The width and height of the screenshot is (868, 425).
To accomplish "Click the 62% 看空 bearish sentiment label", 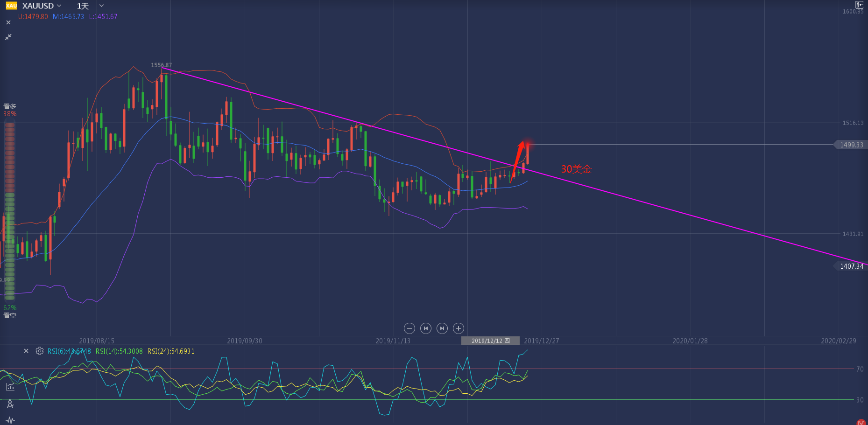I will pos(10,312).
